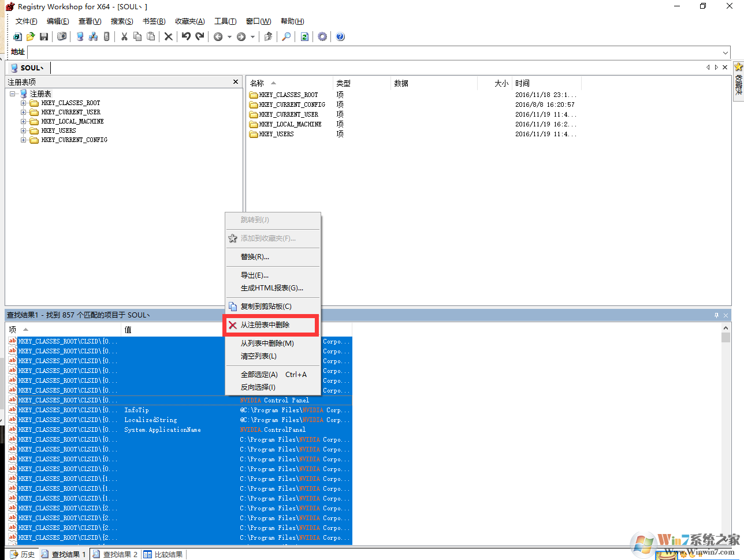Expand the HKEY_LOCAL_MACHINE tree node
Viewport: 744px width, 560px height.
point(24,122)
